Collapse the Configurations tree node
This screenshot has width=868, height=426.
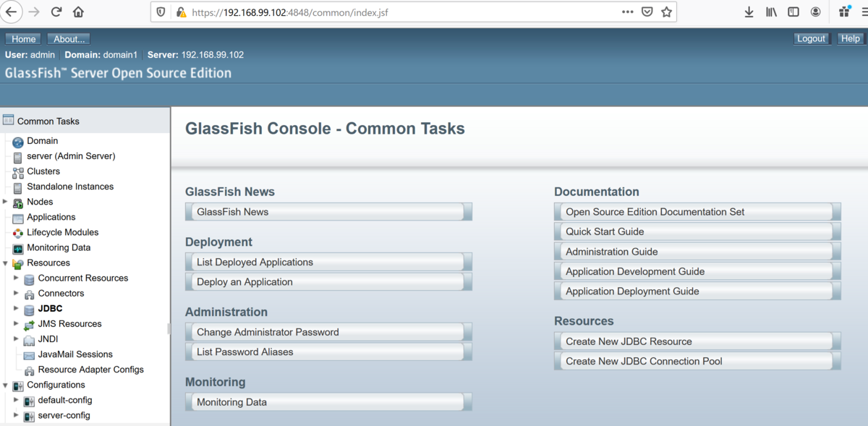click(x=6, y=385)
